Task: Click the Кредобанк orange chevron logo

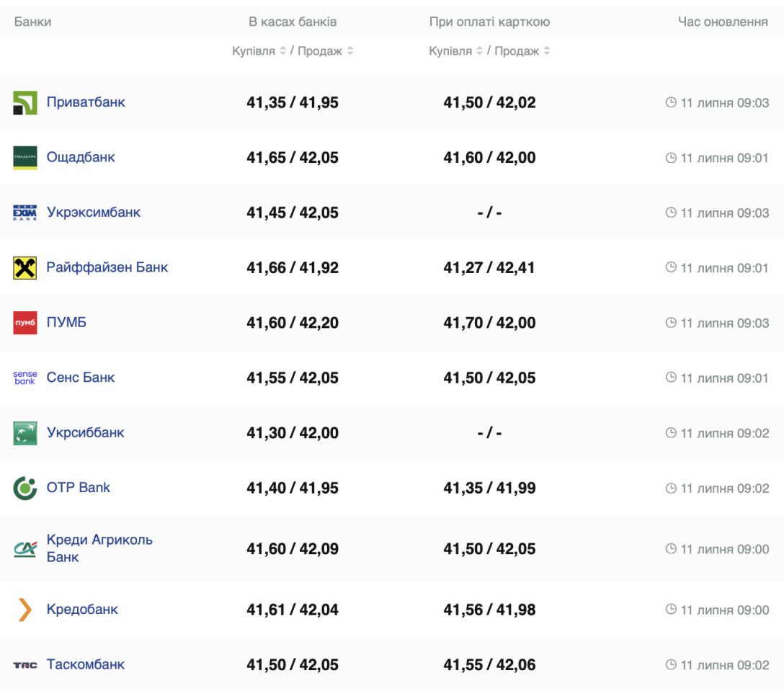Action: pyautogui.click(x=25, y=610)
